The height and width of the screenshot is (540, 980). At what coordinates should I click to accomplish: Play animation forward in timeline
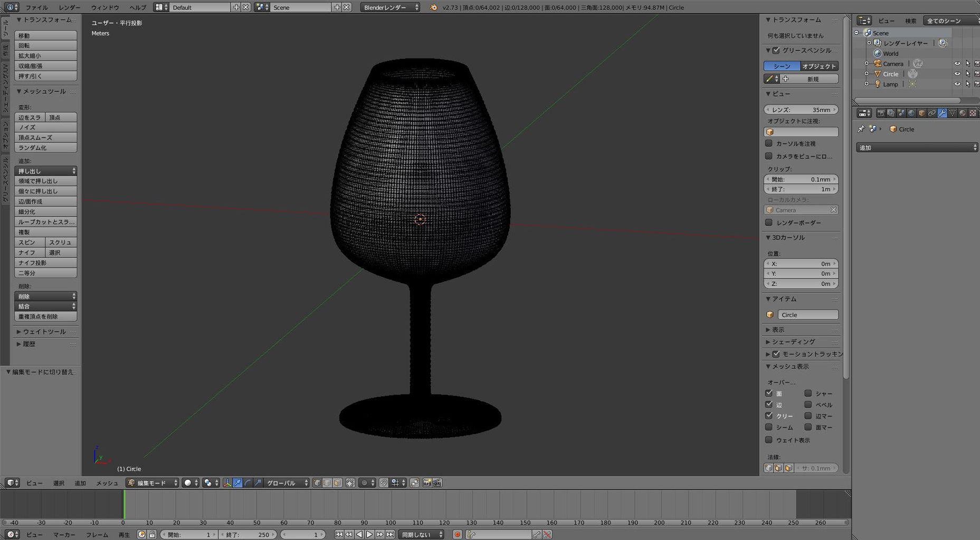tap(369, 534)
